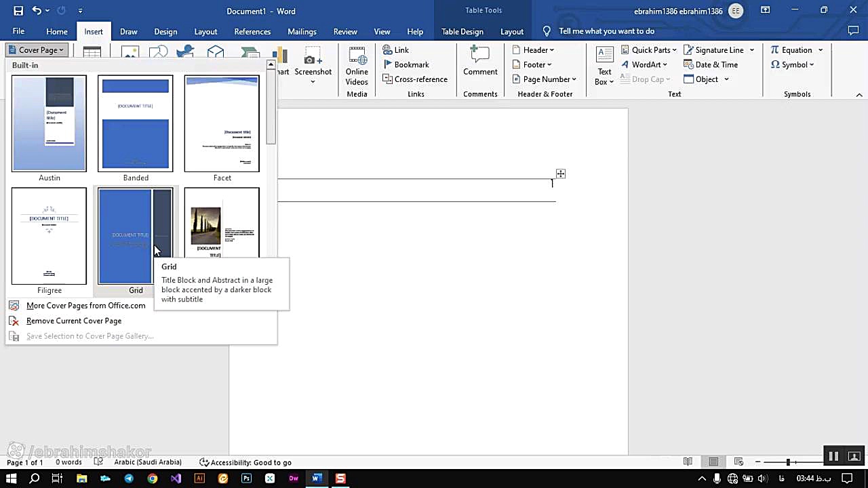Viewport: 868px width, 488px height.
Task: Add a Signature Line
Action: coord(714,50)
